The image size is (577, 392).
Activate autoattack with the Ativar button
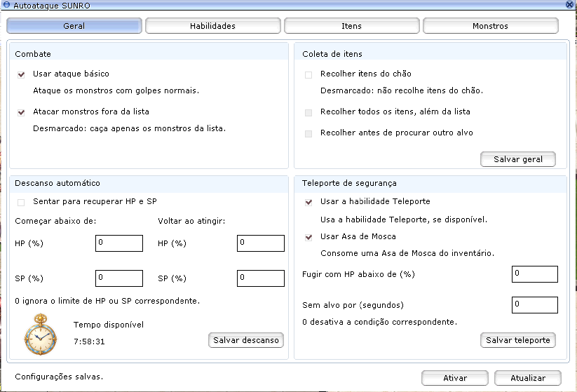(x=455, y=378)
